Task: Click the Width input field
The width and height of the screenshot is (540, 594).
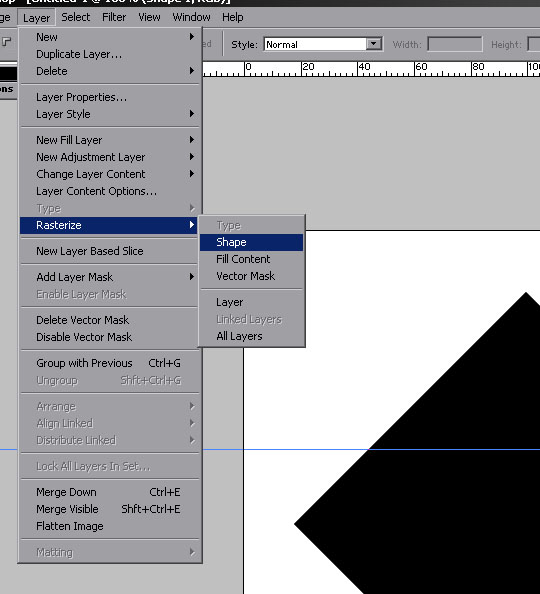Action: (455, 44)
